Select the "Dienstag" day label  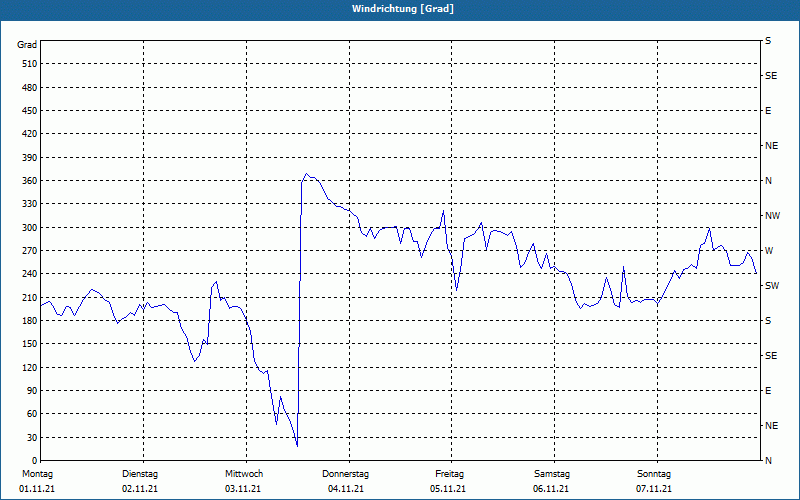[x=140, y=474]
